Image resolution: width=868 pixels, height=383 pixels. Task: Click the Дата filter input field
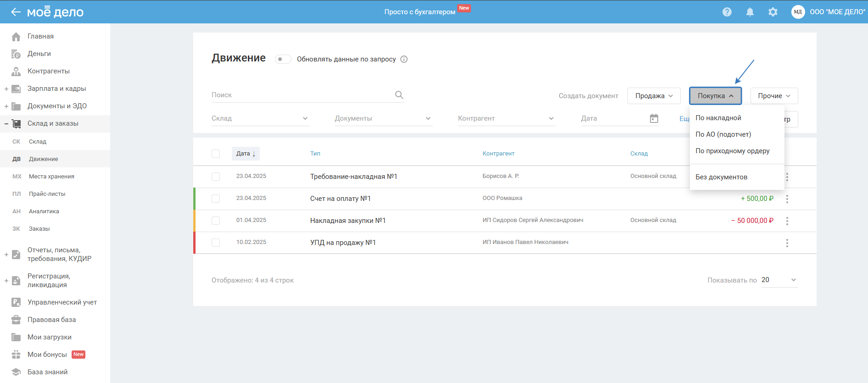click(614, 118)
